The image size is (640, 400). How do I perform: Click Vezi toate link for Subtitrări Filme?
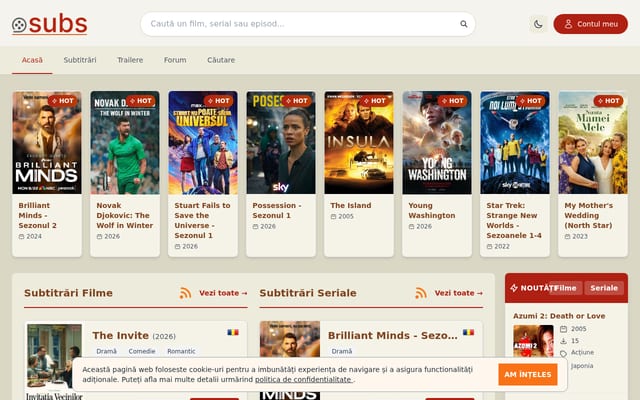223,293
